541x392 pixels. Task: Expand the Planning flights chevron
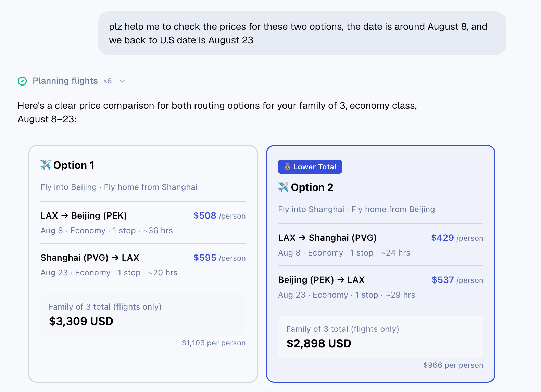pyautogui.click(x=122, y=81)
